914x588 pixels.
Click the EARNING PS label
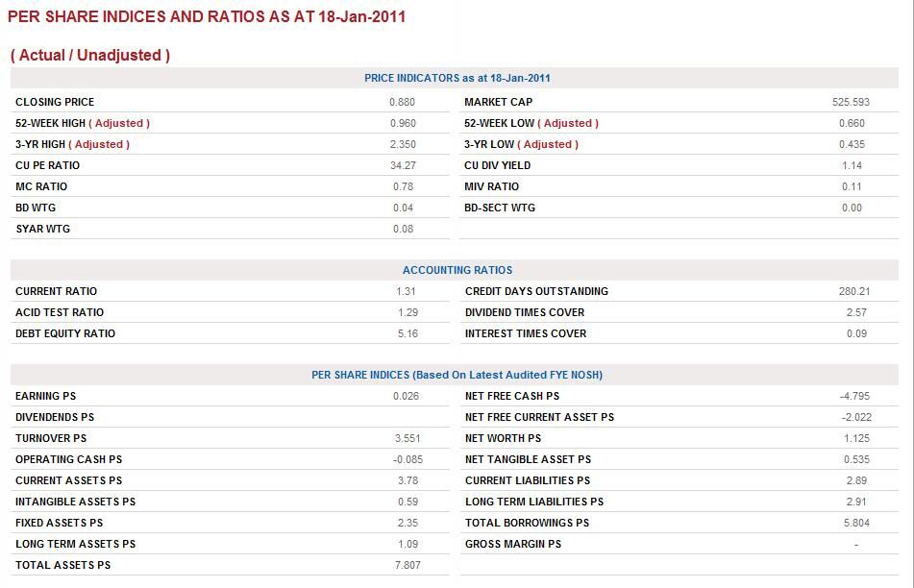(45, 396)
